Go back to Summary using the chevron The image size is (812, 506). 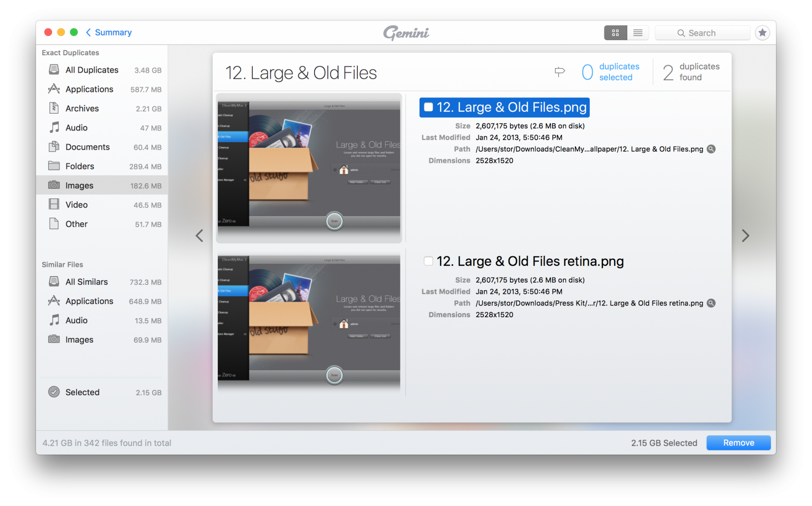click(88, 32)
